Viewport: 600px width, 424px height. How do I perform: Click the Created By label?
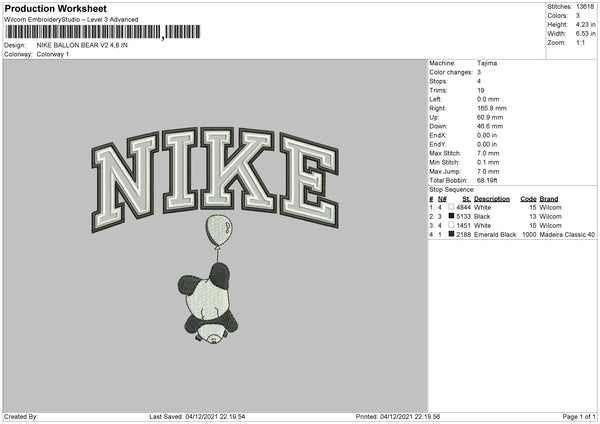pos(21,417)
